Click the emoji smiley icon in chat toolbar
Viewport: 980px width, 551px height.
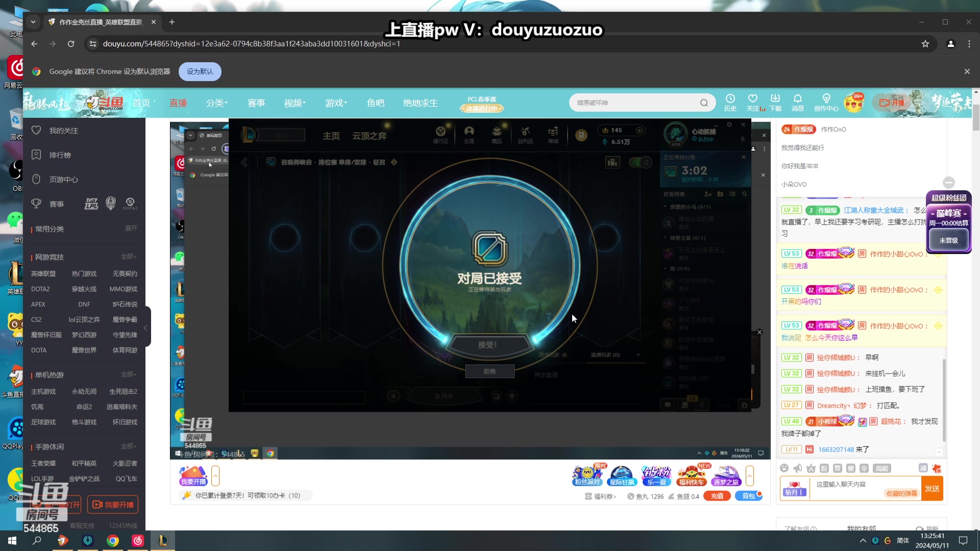[x=785, y=468]
